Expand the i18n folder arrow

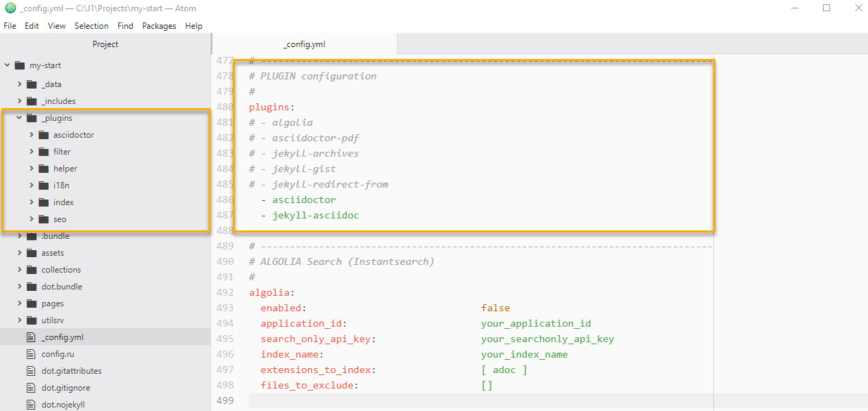click(x=32, y=185)
